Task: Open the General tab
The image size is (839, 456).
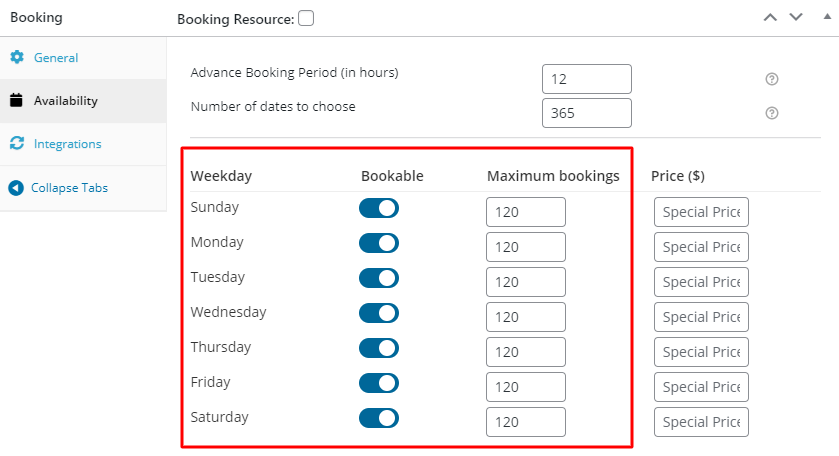Action: click(56, 58)
